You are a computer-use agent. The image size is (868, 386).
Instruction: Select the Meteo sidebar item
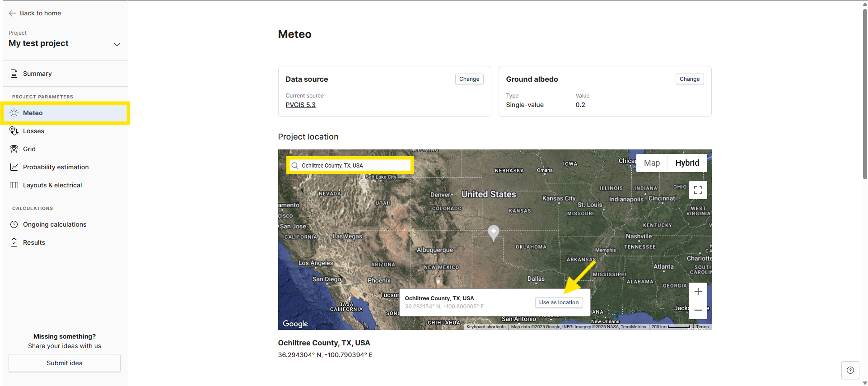pos(65,113)
